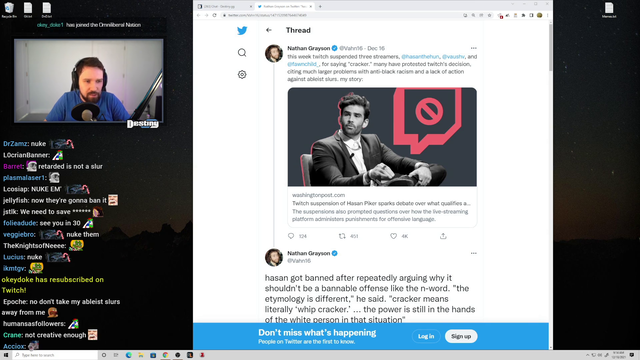
Task: Open more options on first Nathan Grayson tweet
Action: (x=473, y=48)
